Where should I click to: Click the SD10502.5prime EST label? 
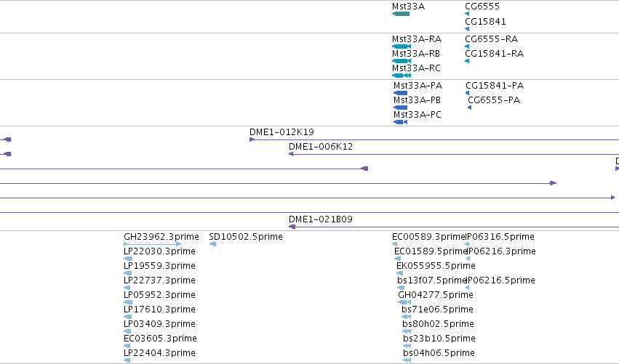tap(246, 237)
